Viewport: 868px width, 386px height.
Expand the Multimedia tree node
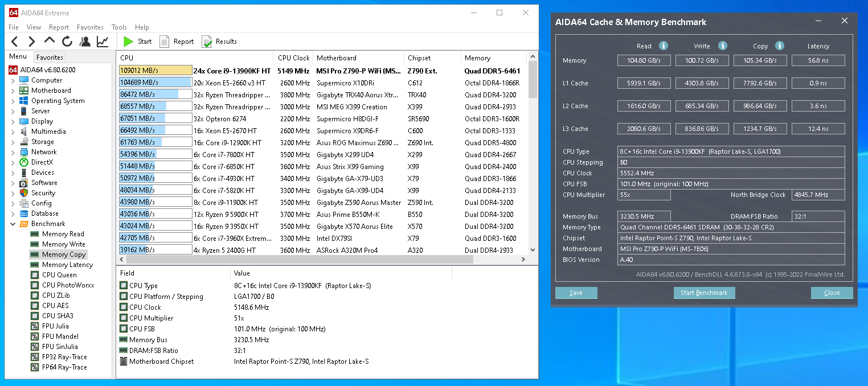coord(13,132)
